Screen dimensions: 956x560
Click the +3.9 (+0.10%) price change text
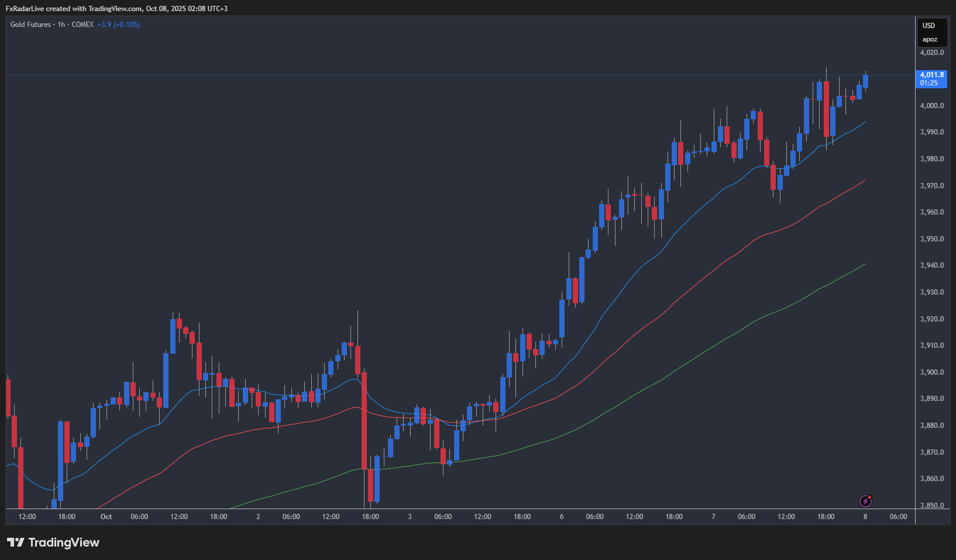point(119,25)
